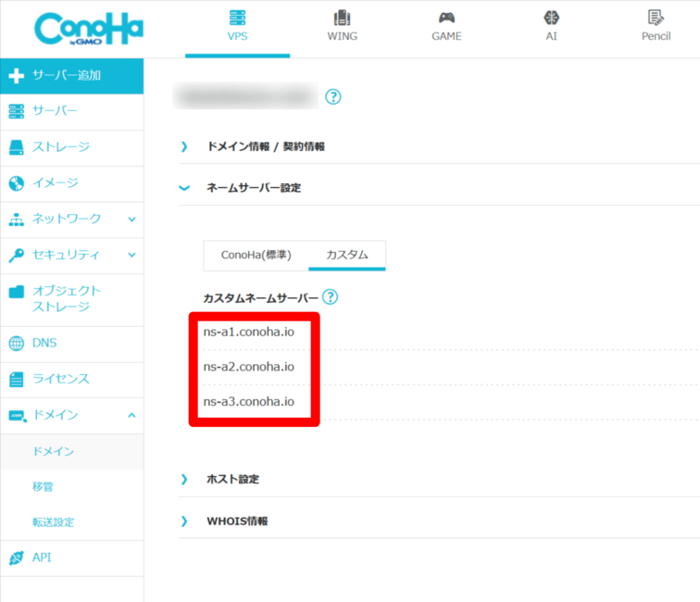This screenshot has height=602, width=700.
Task: Click help icon next to the domain name
Action: [333, 97]
